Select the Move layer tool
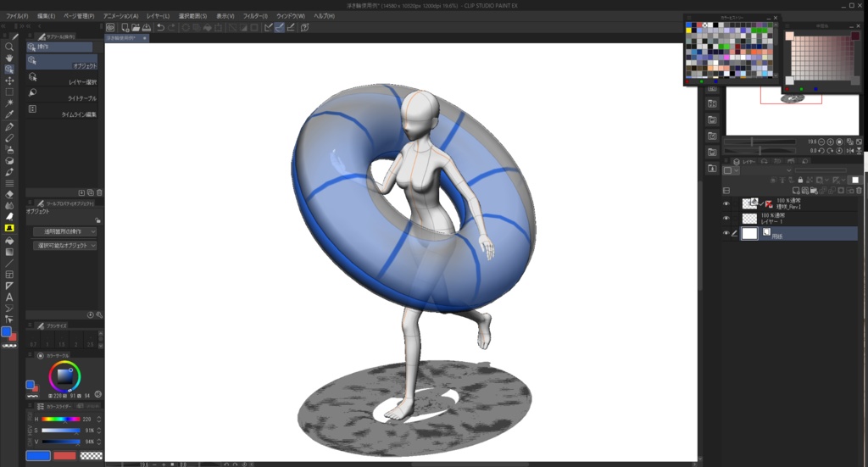The image size is (868, 467). point(9,81)
